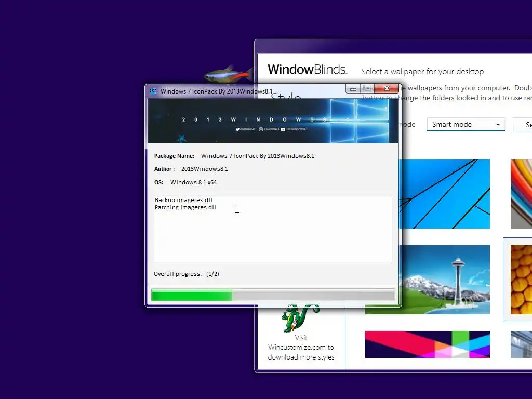Select the blue geometric lines wallpaper thumbnail
The height and width of the screenshot is (399, 532).
pos(446,194)
